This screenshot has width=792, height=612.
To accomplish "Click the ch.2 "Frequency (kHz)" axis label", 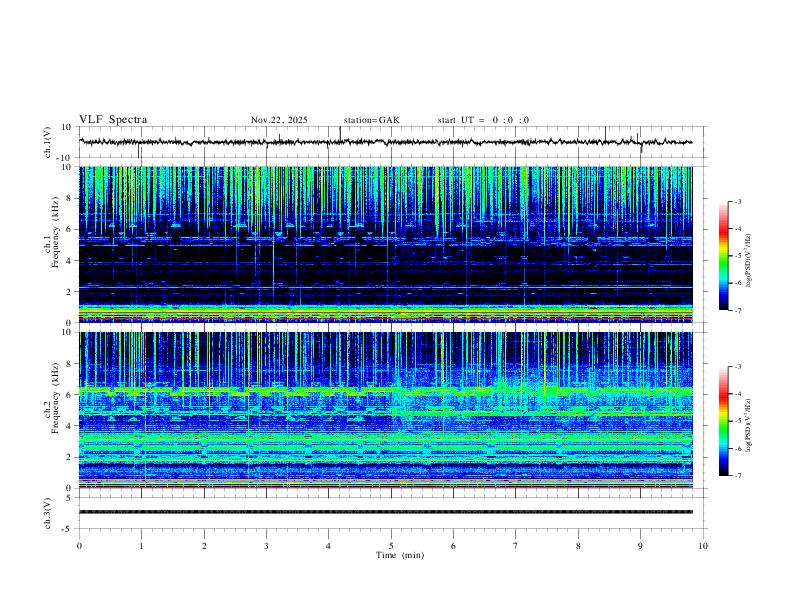I will pyautogui.click(x=55, y=398).
